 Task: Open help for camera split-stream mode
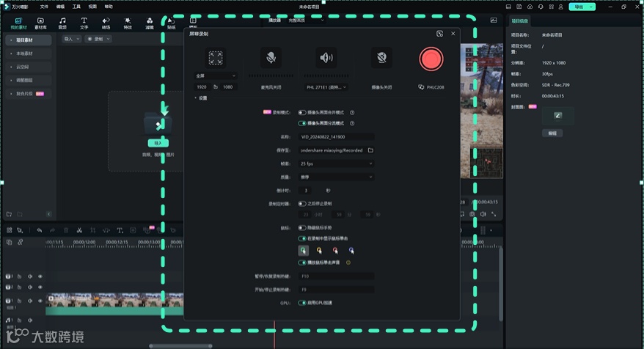(x=352, y=123)
